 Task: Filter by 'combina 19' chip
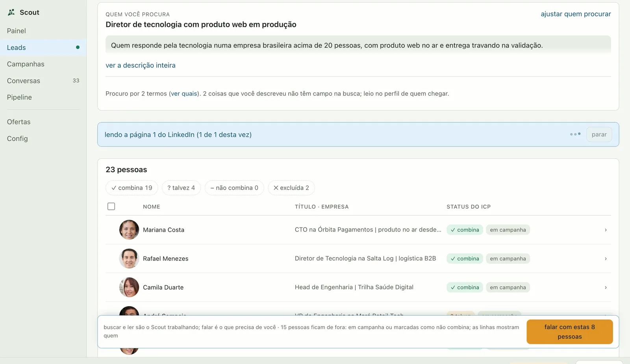(x=132, y=188)
